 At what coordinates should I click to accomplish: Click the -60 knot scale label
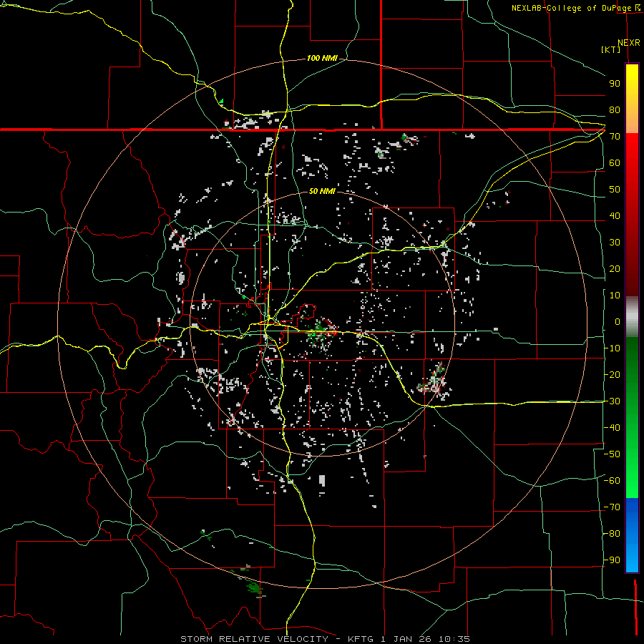612,481
